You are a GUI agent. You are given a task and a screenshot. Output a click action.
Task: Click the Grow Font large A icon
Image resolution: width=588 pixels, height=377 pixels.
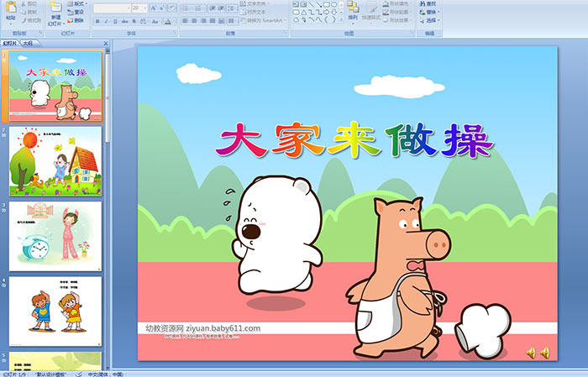(x=154, y=8)
